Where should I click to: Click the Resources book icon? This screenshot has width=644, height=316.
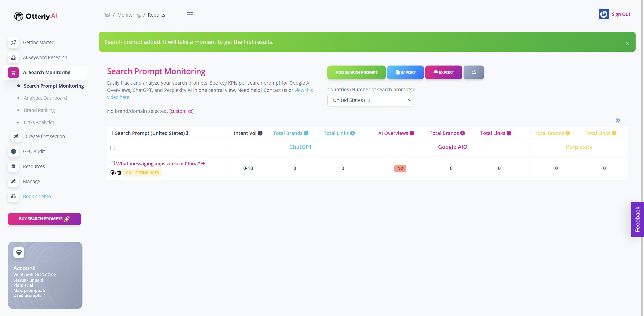click(13, 167)
